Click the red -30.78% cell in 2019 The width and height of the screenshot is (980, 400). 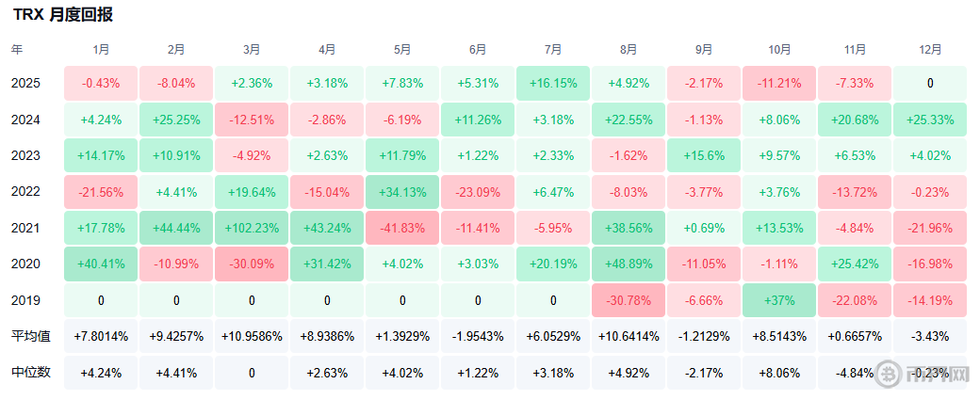(629, 300)
